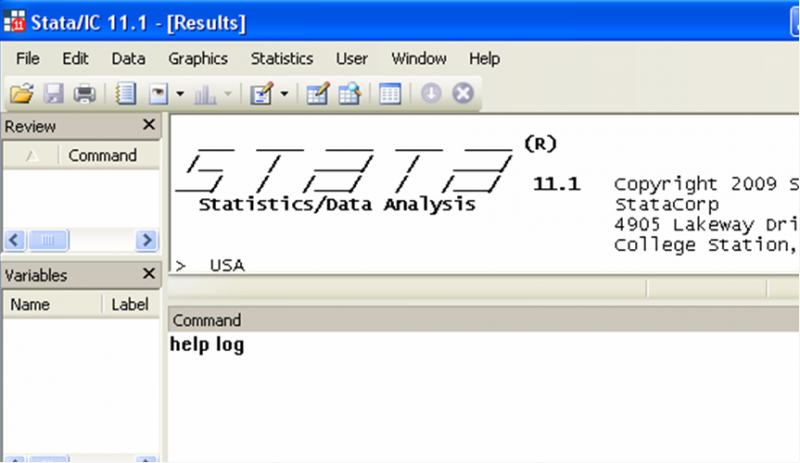This screenshot has height=463, width=800.
Task: Click in the Command input box
Action: tap(480, 390)
